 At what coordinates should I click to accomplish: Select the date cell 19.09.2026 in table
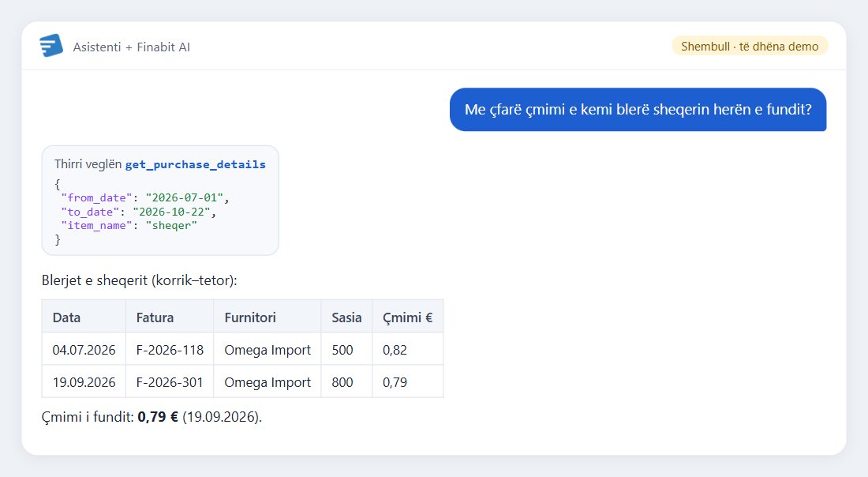click(x=84, y=381)
